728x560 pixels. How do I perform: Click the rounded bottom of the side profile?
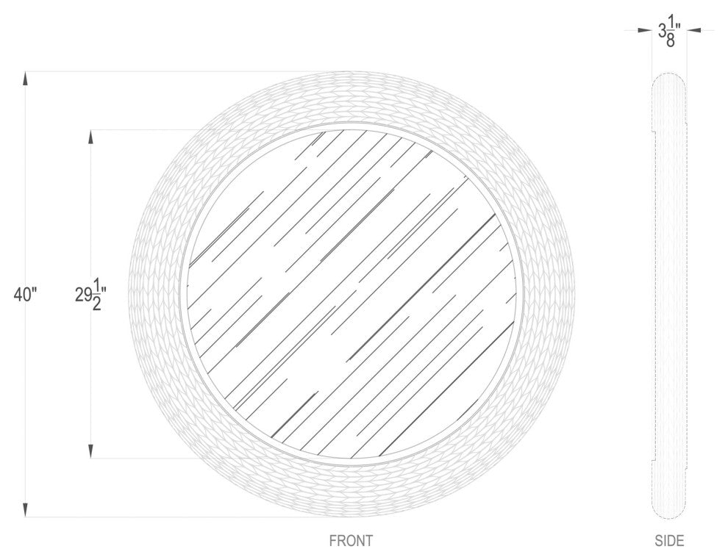click(668, 513)
